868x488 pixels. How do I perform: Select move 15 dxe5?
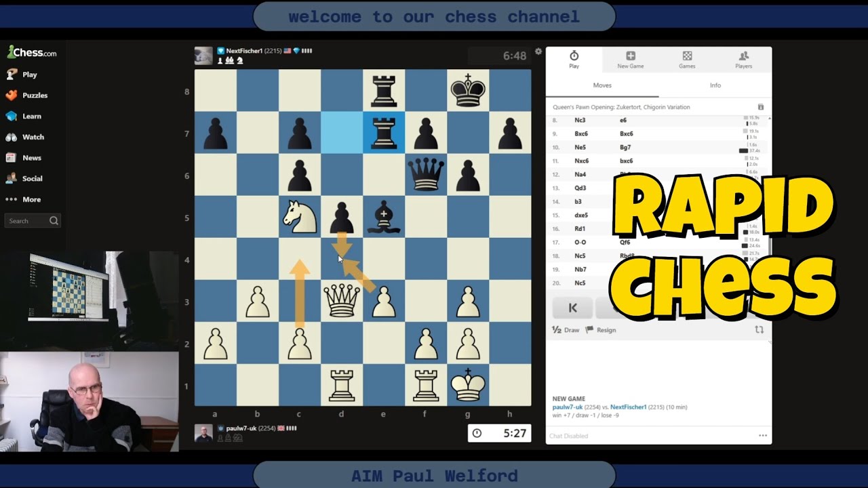581,215
